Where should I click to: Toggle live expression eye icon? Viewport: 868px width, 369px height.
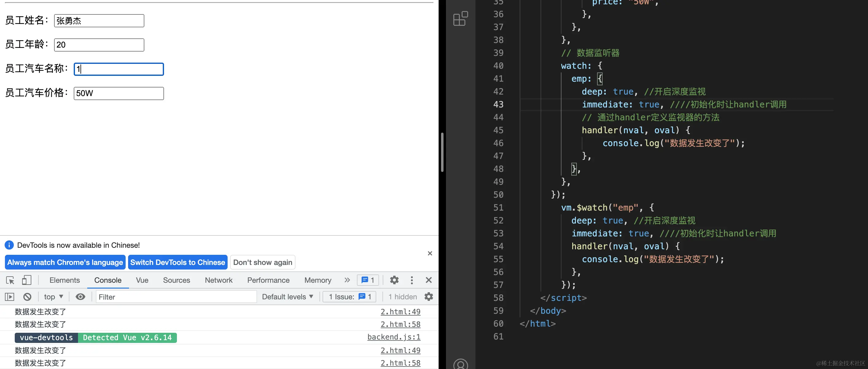(80, 297)
